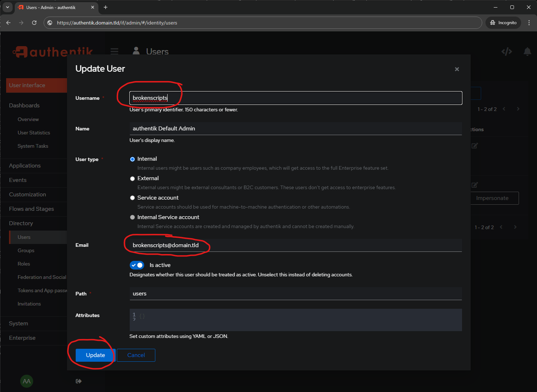The height and width of the screenshot is (392, 537).
Task: Open tab search dropdown arrow
Action: pos(8,7)
